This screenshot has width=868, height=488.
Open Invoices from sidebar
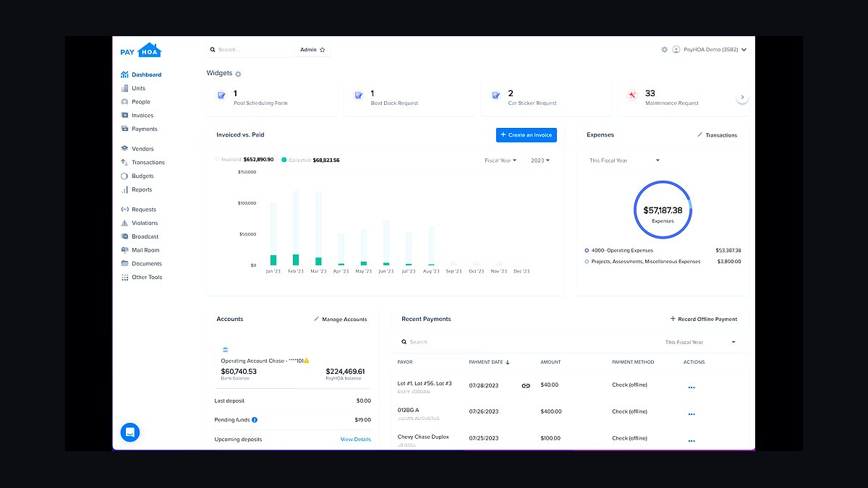(137, 115)
